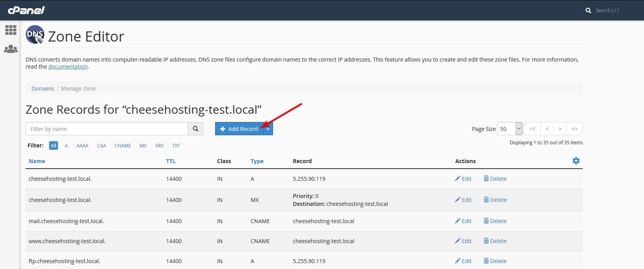Click the search magnifier next to filter field
This screenshot has height=269, width=644.
[x=195, y=129]
